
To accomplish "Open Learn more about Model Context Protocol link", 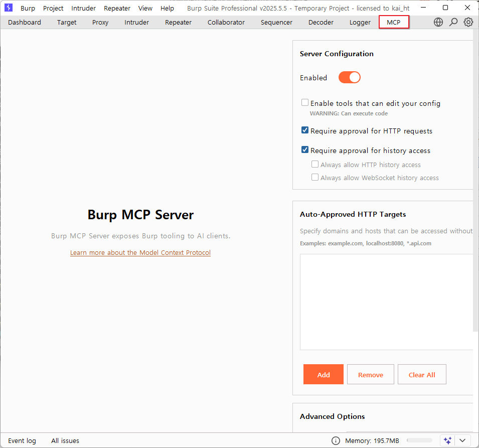I will point(140,253).
